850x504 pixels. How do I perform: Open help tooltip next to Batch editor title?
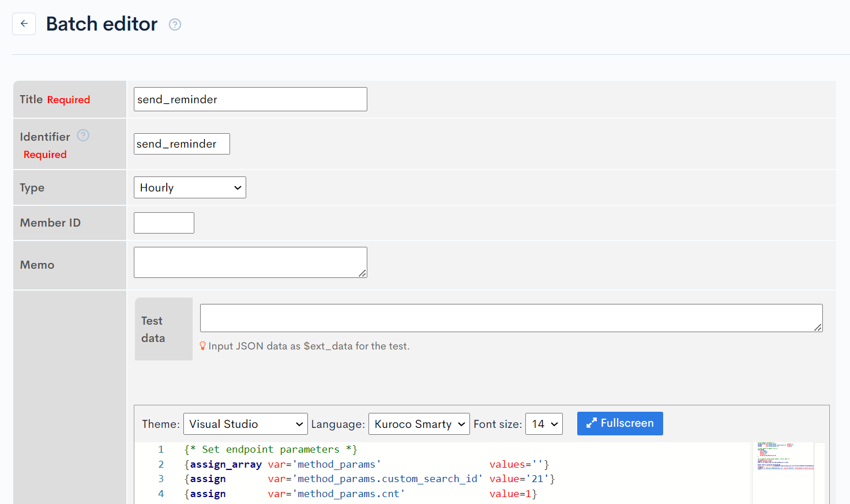[x=174, y=24]
